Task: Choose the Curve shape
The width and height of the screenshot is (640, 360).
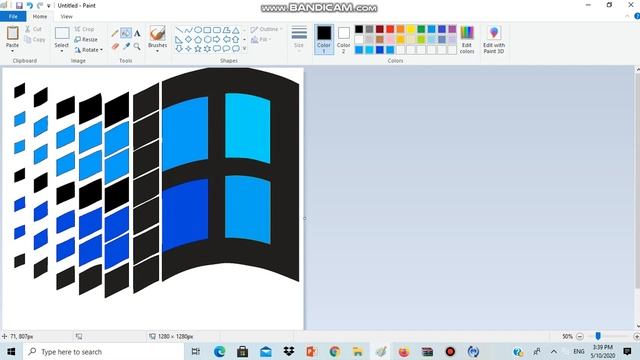Action: 188,30
